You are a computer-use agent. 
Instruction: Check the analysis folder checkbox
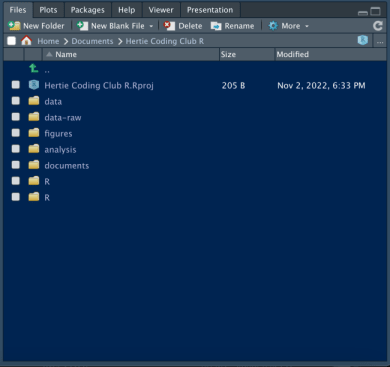click(x=16, y=149)
